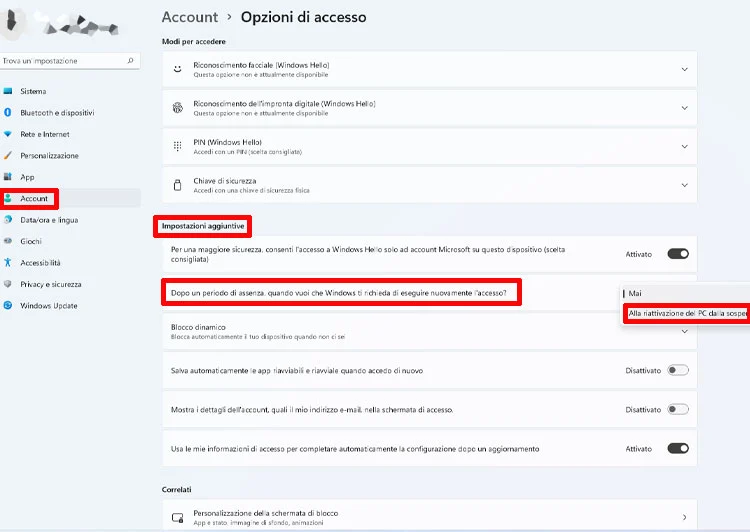Disable Usa le mie informazioni di accesso toggle
Image resolution: width=750 pixels, height=532 pixels.
[678, 449]
